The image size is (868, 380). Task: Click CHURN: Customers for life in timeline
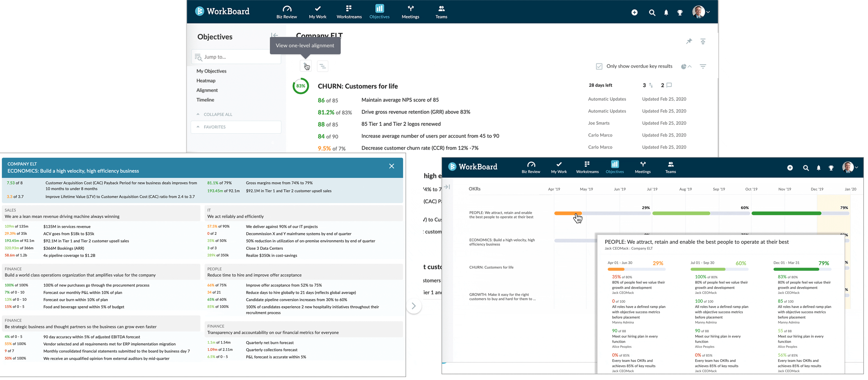pyautogui.click(x=491, y=267)
